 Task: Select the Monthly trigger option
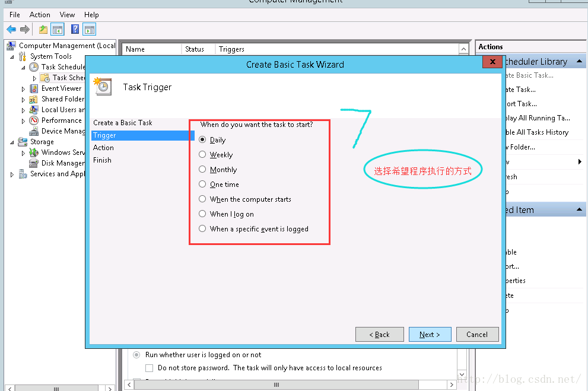click(x=202, y=169)
